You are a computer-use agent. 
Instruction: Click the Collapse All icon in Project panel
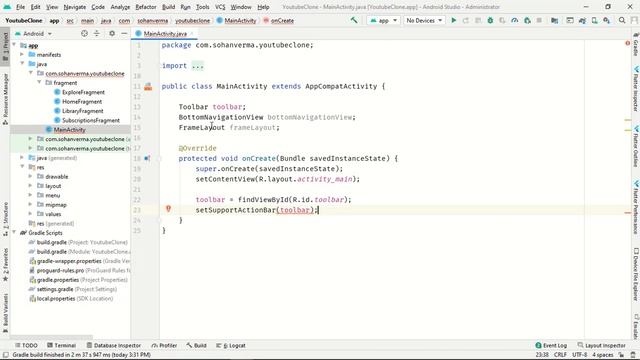[x=97, y=33]
